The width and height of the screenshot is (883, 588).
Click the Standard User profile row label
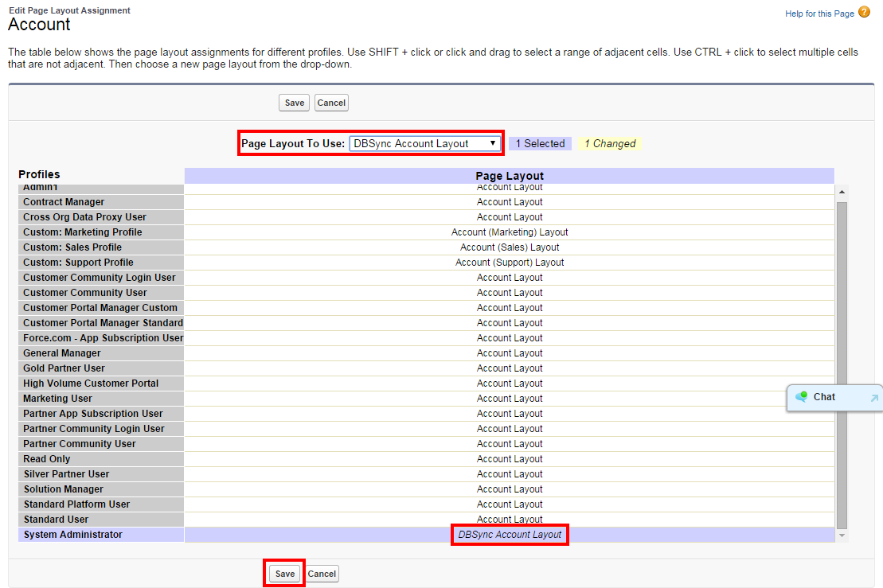(56, 520)
